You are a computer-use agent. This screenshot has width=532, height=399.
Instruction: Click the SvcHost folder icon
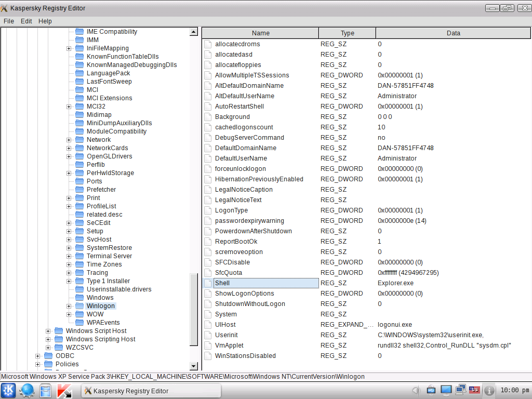79,239
